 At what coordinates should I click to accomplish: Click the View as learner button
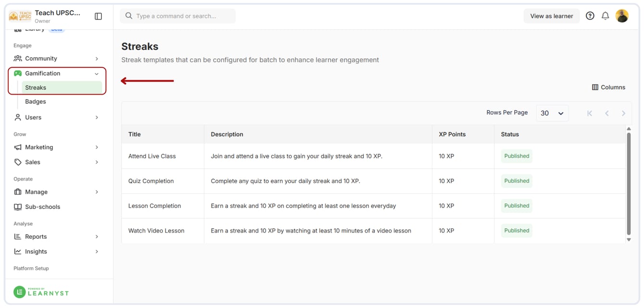(552, 16)
